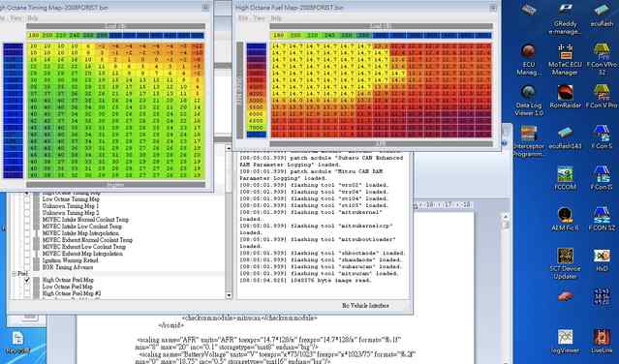Viewport: 619px width, 364px height.
Task: Check Low Octane Timing Map checkbox
Action: (x=27, y=199)
